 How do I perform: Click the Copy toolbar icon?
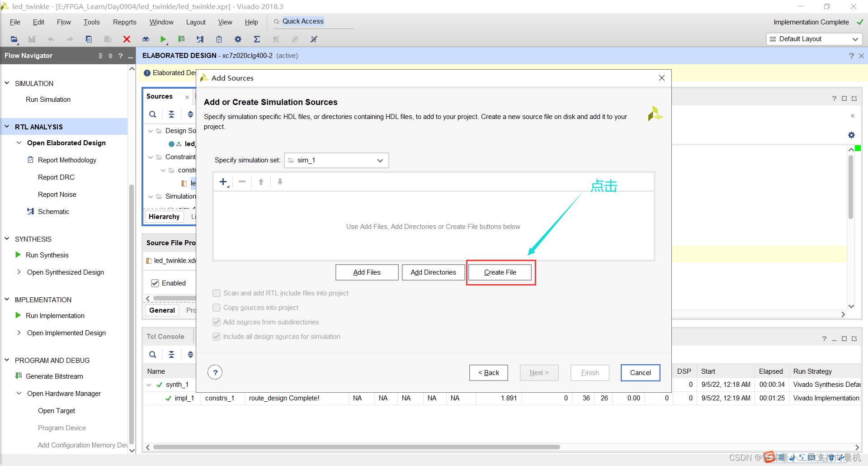[x=89, y=39]
